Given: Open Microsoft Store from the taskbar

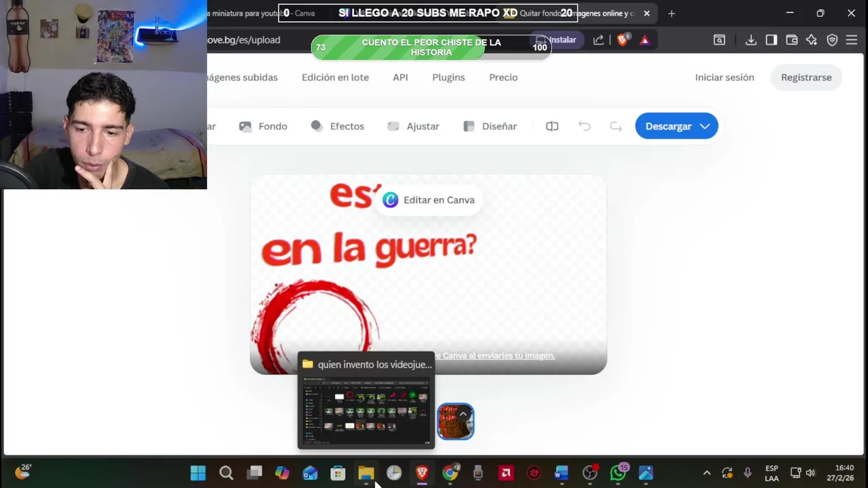Looking at the screenshot, I should (338, 473).
